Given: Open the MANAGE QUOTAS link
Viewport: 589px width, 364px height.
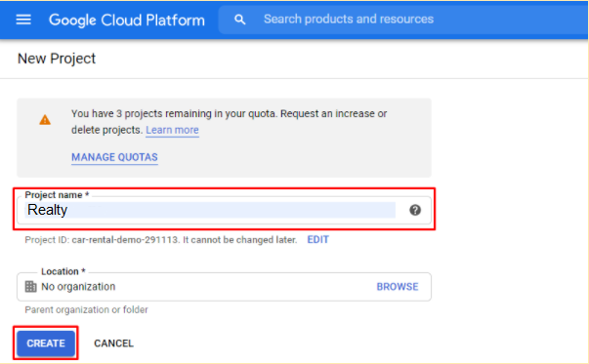Looking at the screenshot, I should (x=114, y=157).
